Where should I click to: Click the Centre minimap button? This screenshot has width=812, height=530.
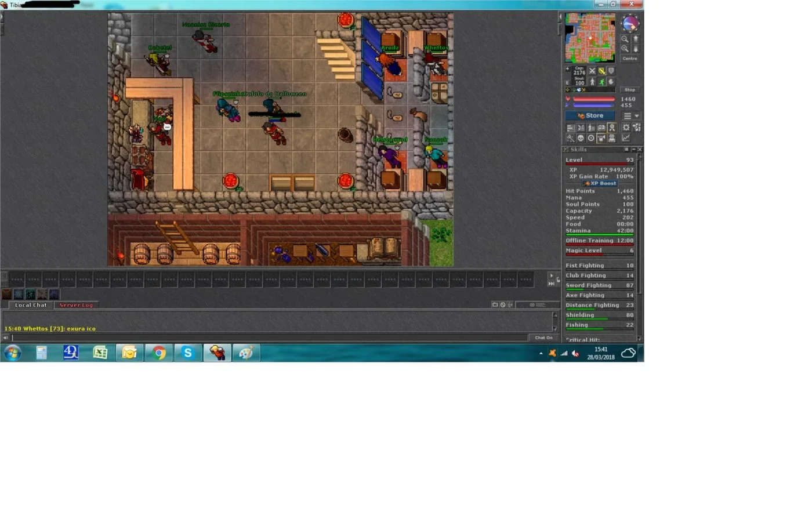coord(630,59)
